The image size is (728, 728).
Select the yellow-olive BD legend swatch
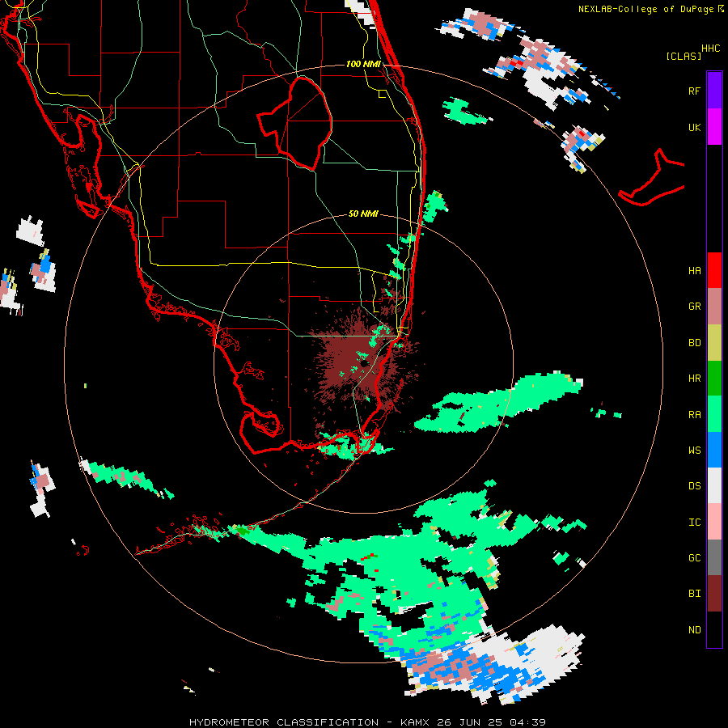(x=714, y=343)
